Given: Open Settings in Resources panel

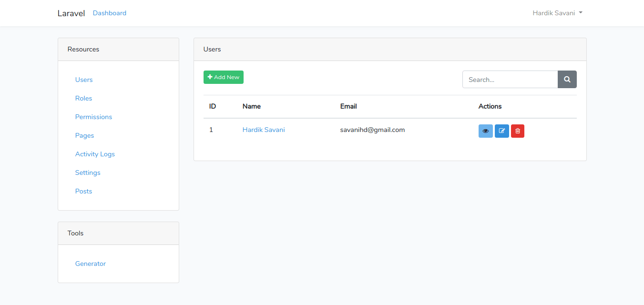Looking at the screenshot, I should click(88, 173).
